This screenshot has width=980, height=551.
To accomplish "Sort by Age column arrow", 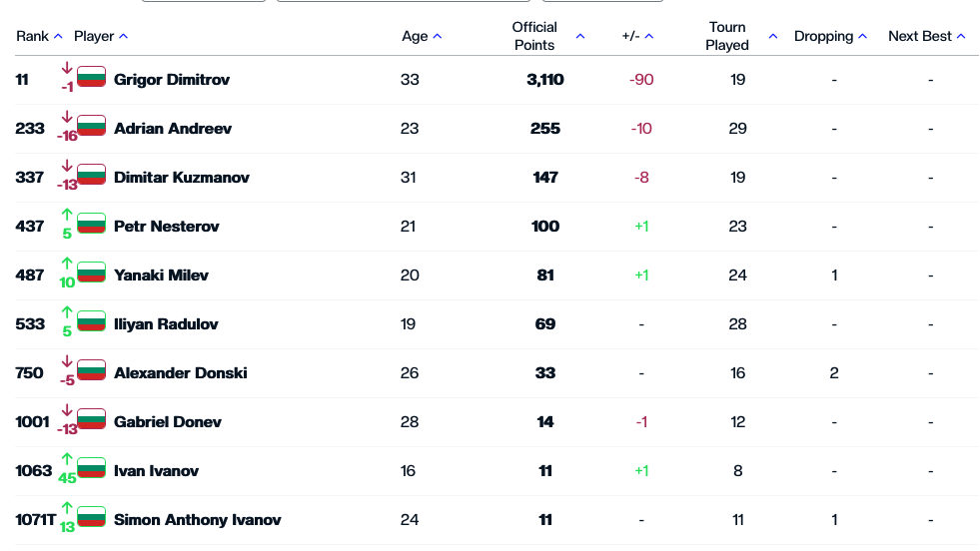I will [438, 37].
